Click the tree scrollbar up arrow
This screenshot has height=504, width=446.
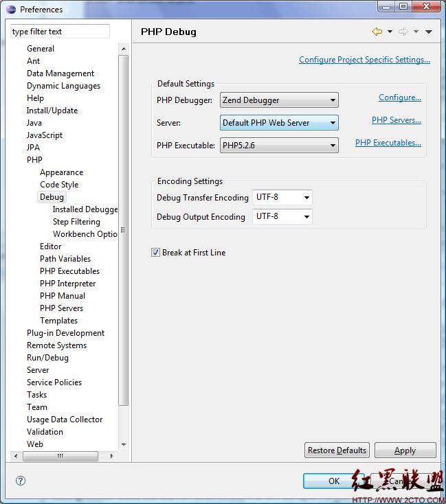[124, 49]
